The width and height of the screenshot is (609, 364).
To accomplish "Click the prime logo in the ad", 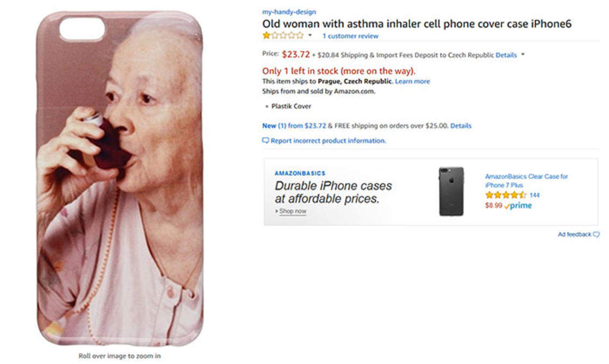I will click(x=518, y=206).
